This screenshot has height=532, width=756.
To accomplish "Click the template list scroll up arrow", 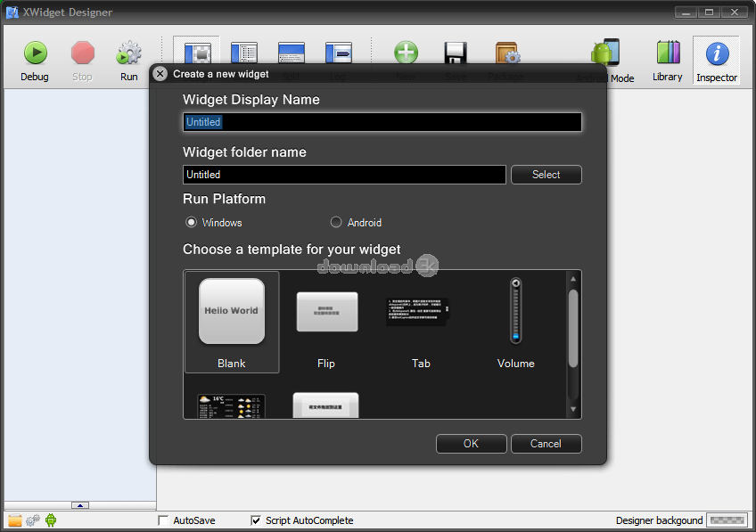I will [x=573, y=279].
